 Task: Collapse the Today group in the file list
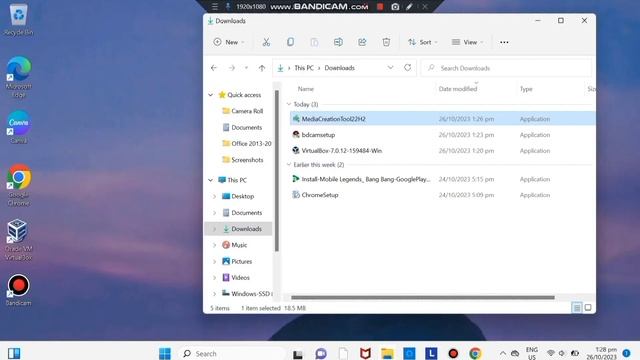pos(289,104)
